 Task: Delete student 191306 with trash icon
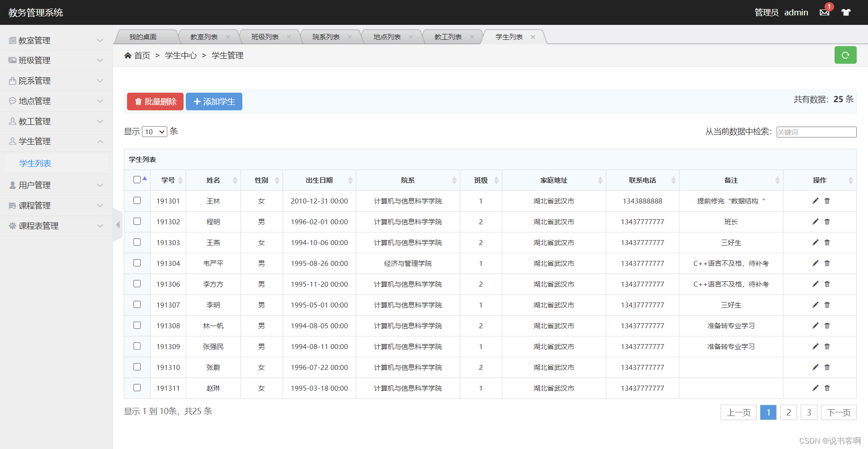tap(827, 284)
